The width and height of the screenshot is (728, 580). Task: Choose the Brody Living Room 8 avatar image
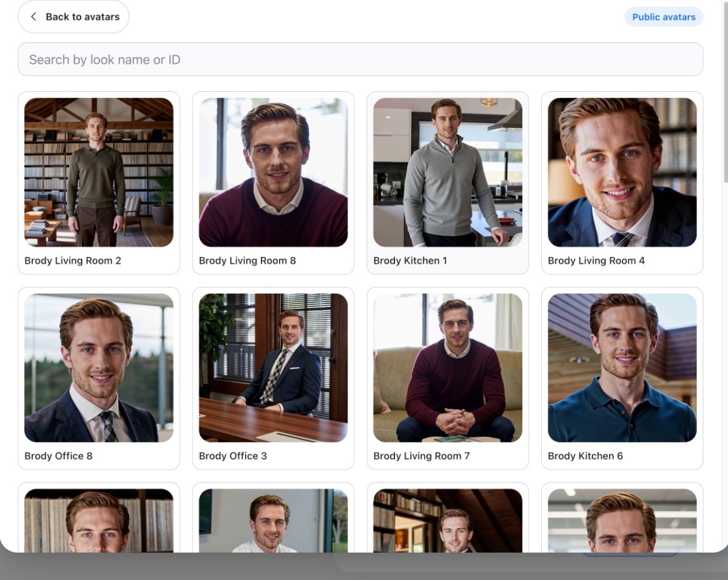273,172
